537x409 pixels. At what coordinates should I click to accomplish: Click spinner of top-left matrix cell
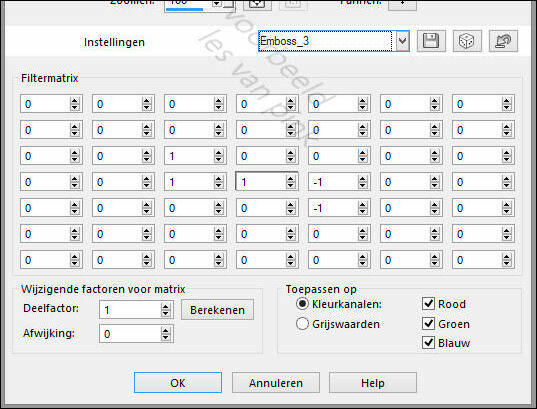(x=75, y=104)
